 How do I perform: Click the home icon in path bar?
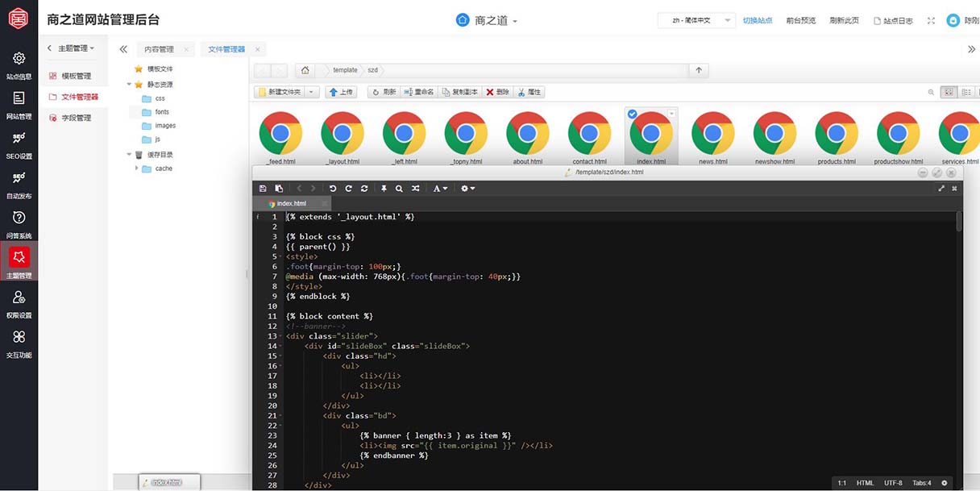click(x=304, y=70)
